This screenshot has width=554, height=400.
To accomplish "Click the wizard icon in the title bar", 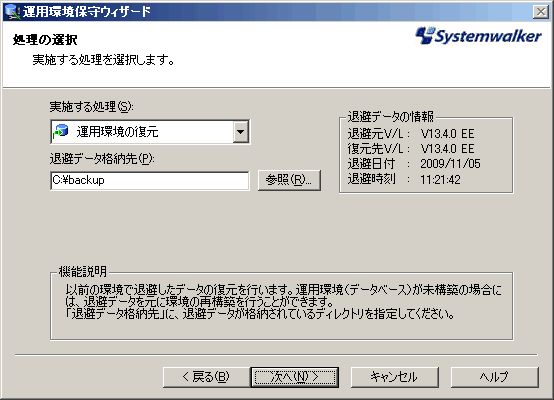I will pyautogui.click(x=12, y=12).
